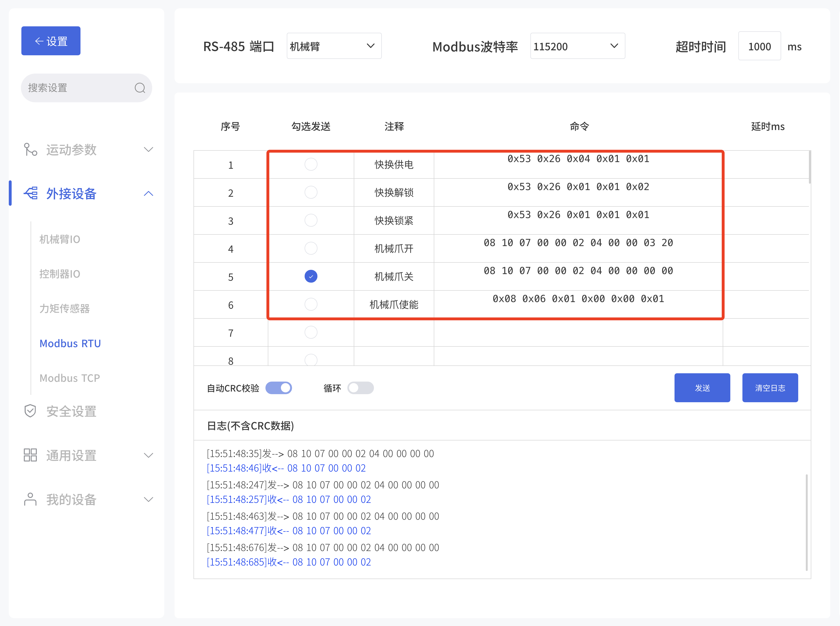The image size is (840, 626).
Task: Click row 4 command ending 03 20
Action: point(578,243)
